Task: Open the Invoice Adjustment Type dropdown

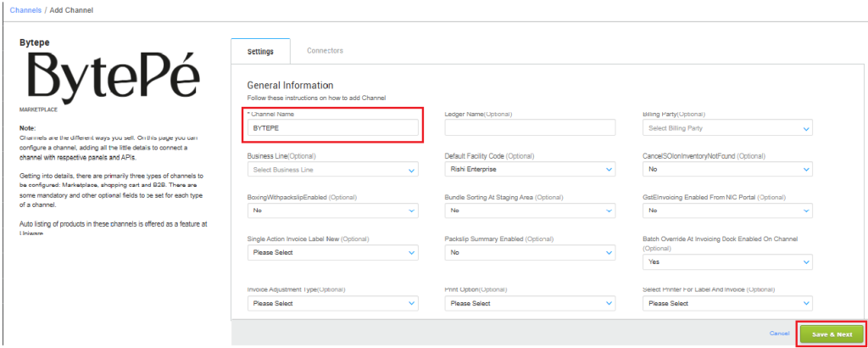Action: coord(332,303)
